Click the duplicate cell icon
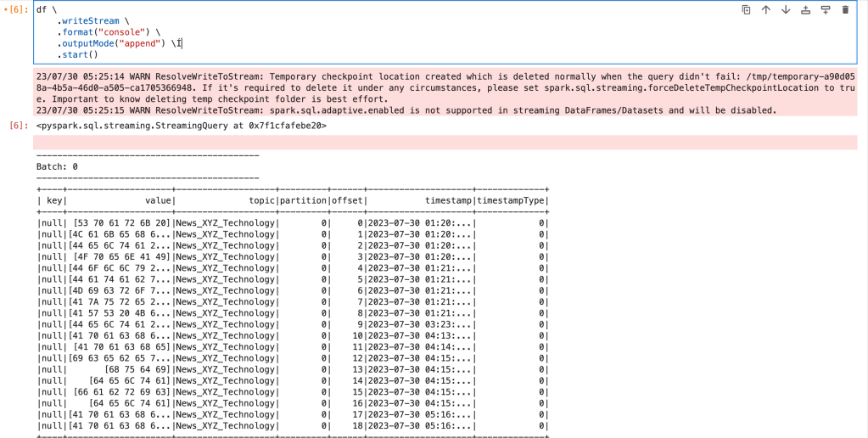Image resolution: width=868 pixels, height=438 pixels. tap(746, 10)
